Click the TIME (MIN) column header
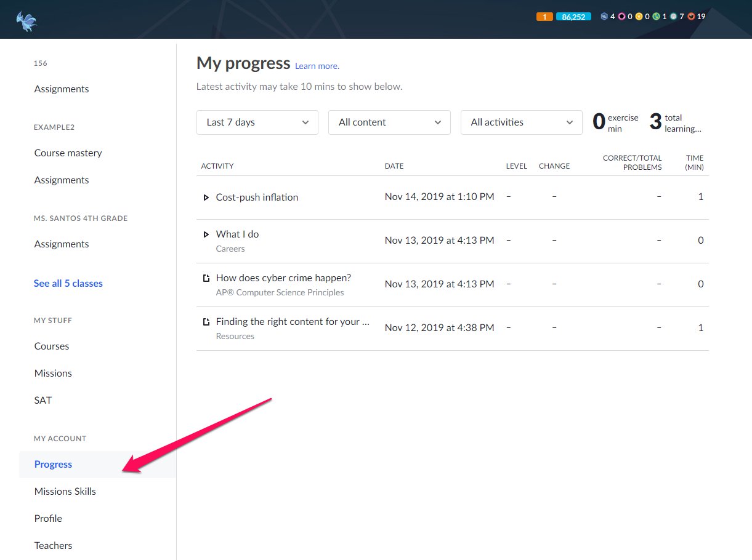The image size is (752, 560). tap(695, 162)
